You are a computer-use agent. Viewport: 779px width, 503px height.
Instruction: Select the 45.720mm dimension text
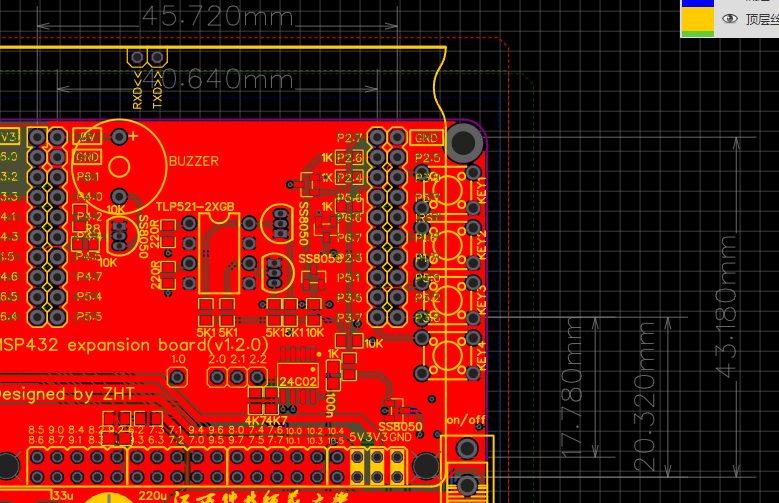pyautogui.click(x=218, y=17)
